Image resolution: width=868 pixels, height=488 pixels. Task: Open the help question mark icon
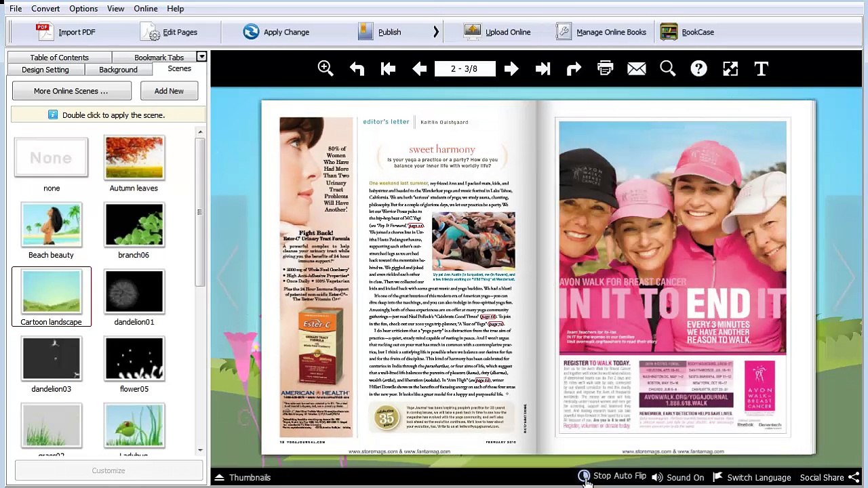tap(698, 68)
